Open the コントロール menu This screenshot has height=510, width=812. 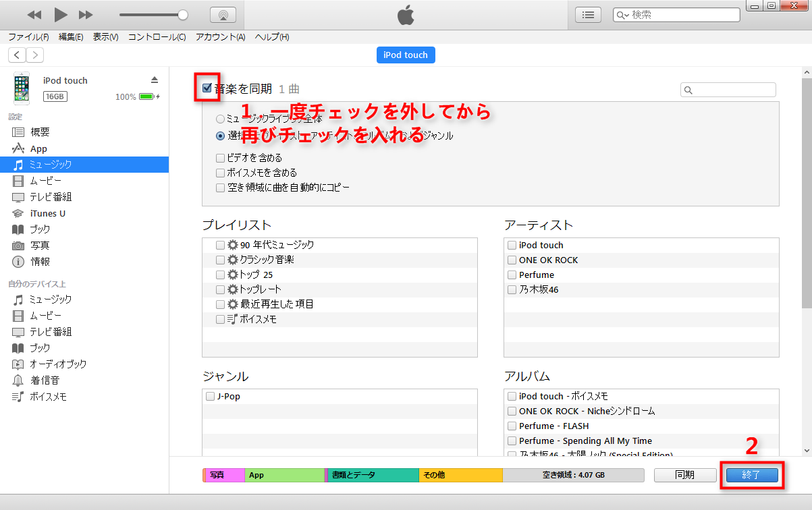[x=157, y=37]
